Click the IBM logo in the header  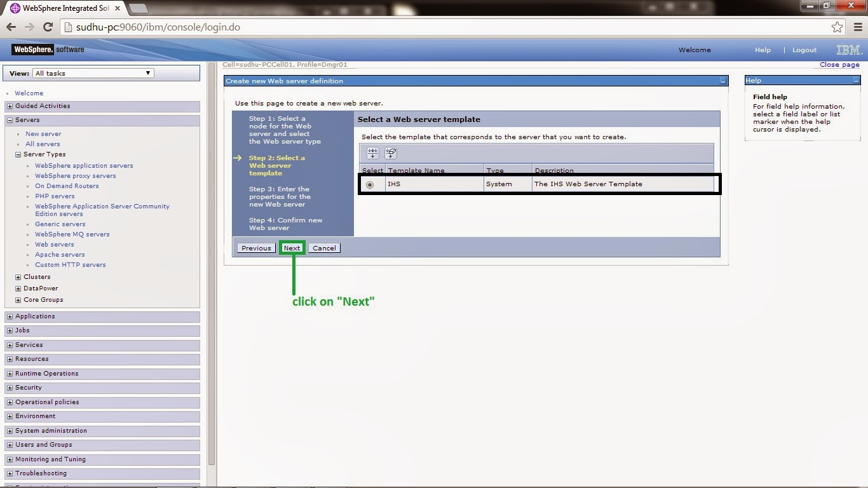[x=848, y=50]
